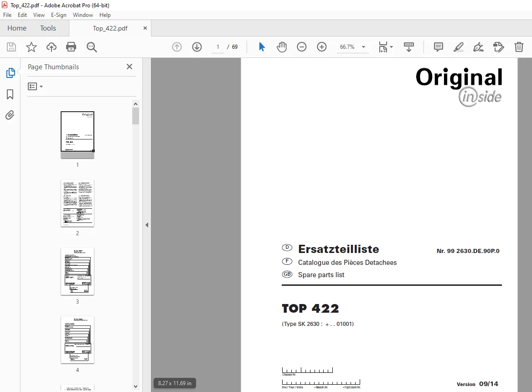The height and width of the screenshot is (392, 532).
Task: Click '(Type SK 2630 : + . . 01001)' text
Action: 318,324
